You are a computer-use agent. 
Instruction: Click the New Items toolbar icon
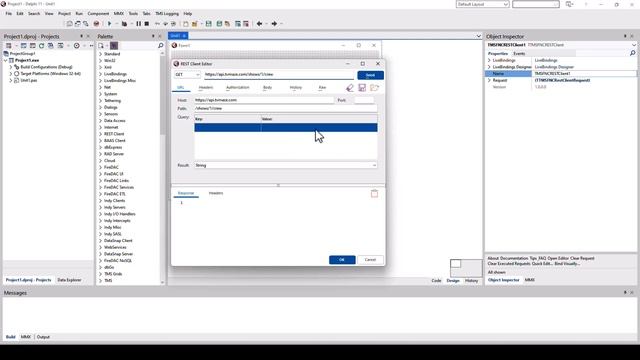tap(186, 24)
